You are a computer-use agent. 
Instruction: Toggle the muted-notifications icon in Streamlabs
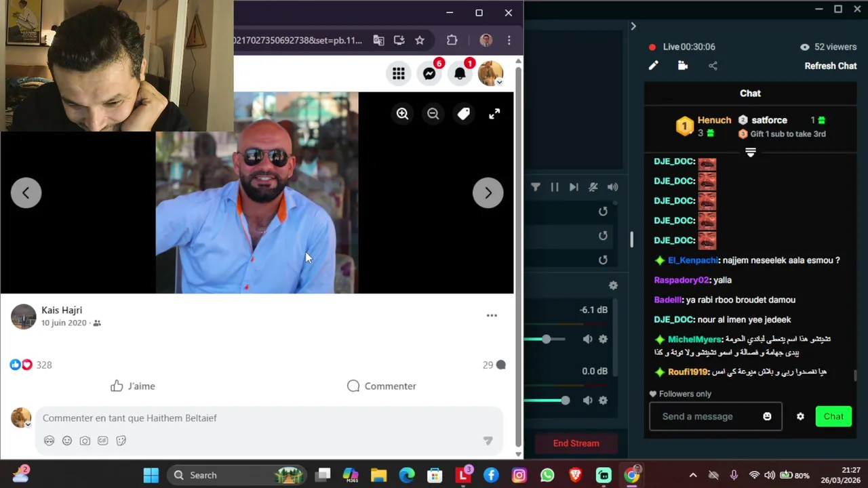coord(593,187)
